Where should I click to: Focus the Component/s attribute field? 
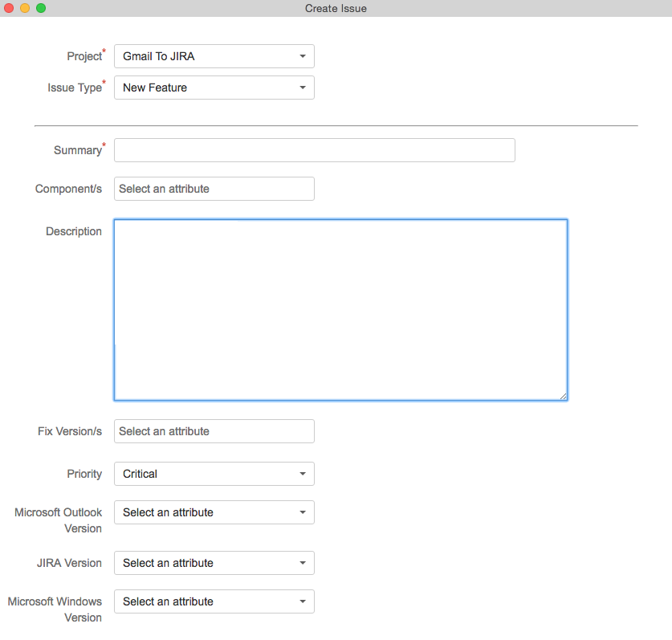(214, 189)
